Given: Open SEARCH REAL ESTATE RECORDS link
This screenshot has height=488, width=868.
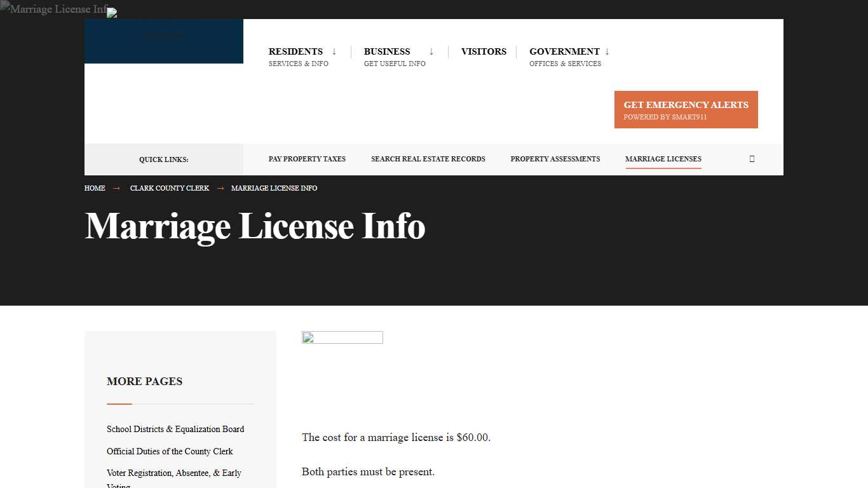Looking at the screenshot, I should point(428,159).
